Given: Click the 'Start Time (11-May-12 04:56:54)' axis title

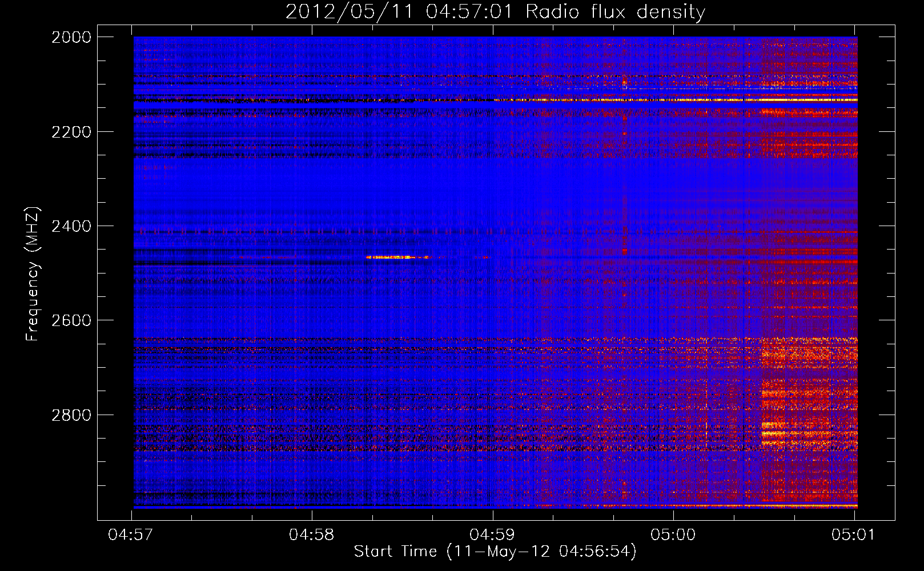Looking at the screenshot, I should click(495, 552).
